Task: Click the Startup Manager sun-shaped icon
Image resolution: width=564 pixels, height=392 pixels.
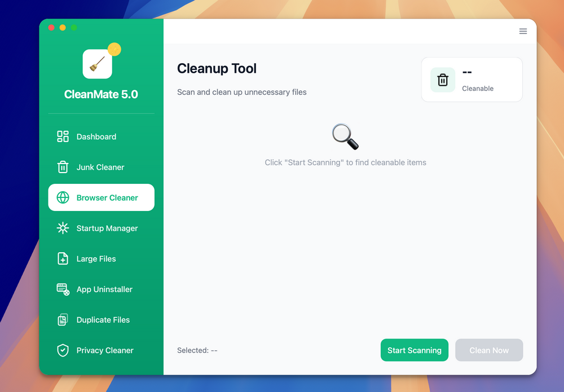Action: (63, 228)
